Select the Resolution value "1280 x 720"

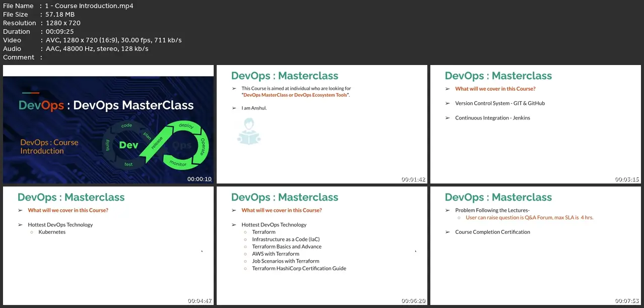point(63,23)
